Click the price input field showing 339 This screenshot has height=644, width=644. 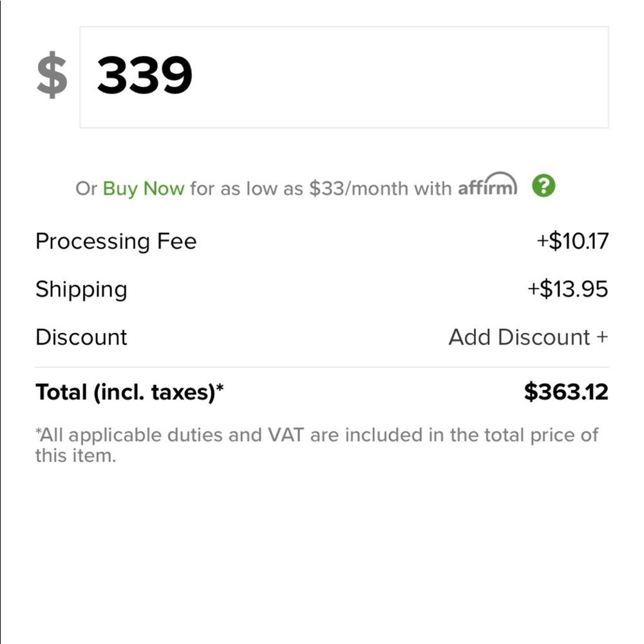344,77
